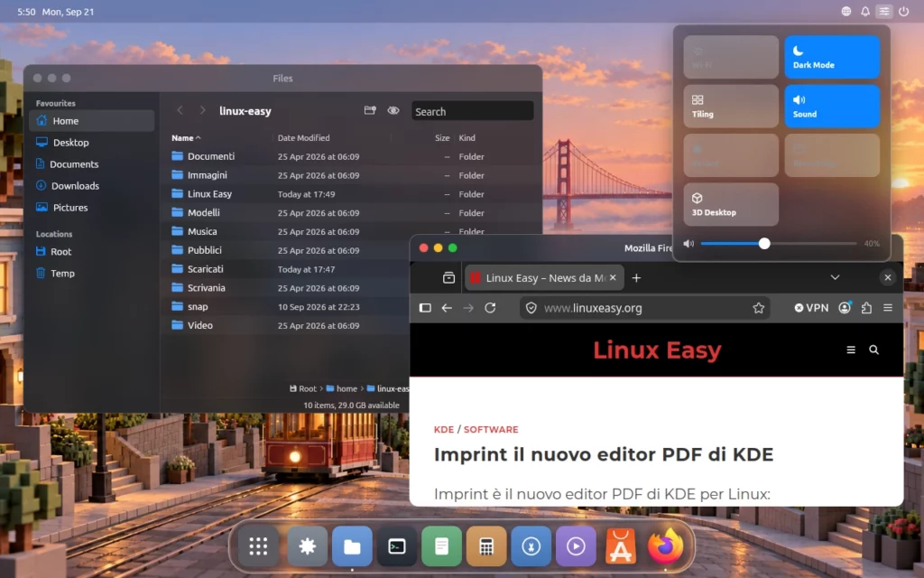Viewport: 924px width, 578px height.
Task: Open Desktop in the Files sidebar
Action: point(92,143)
